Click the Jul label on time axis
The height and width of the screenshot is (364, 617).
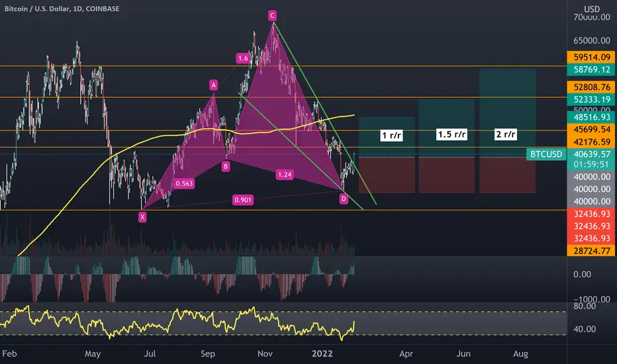(150, 354)
